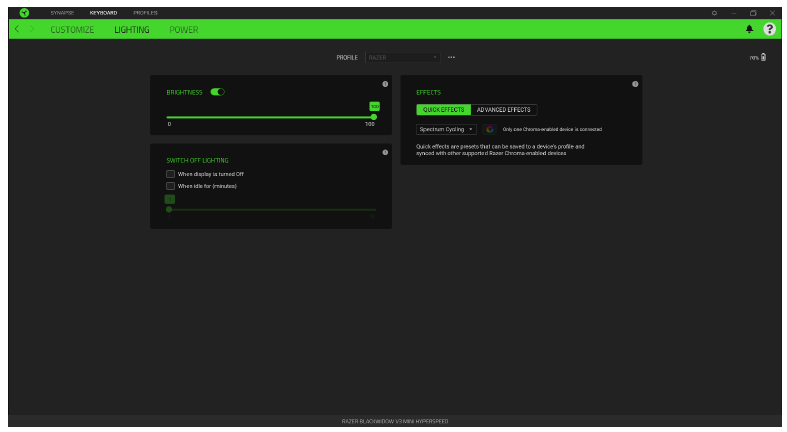
Task: Click the Effects heading
Action: tap(428, 92)
